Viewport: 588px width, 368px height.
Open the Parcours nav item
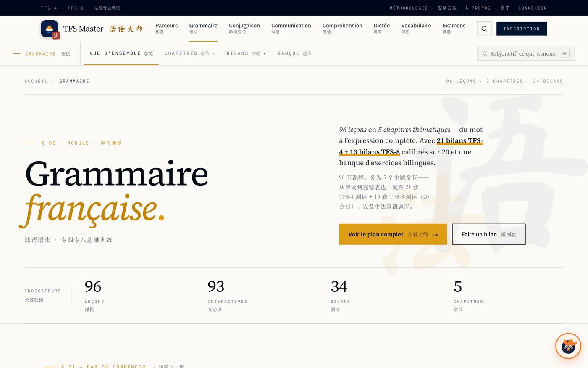coord(166,28)
